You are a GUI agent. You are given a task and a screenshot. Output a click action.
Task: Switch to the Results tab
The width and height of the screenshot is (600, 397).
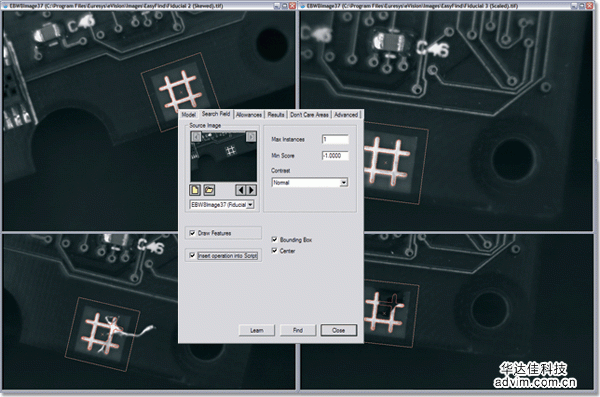coord(276,115)
